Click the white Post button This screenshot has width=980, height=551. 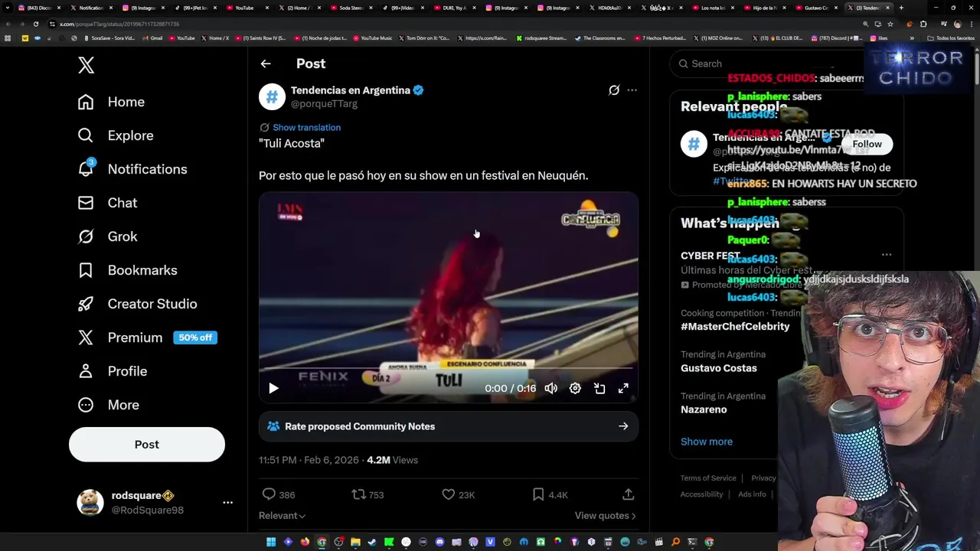pos(147,445)
